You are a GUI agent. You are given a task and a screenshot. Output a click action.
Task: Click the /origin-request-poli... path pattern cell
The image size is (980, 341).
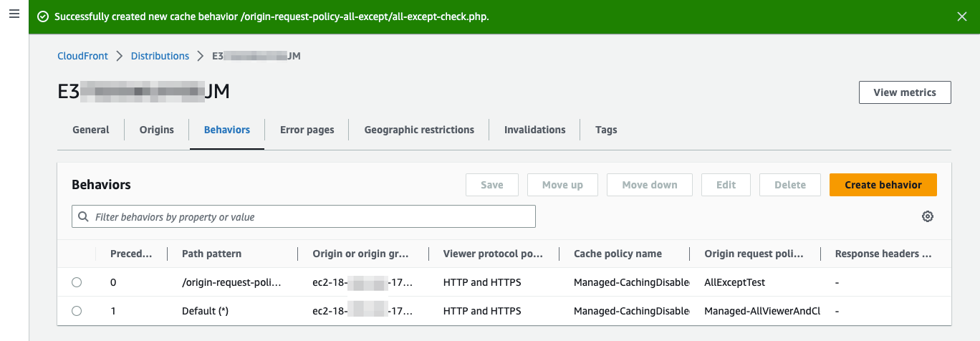click(231, 282)
